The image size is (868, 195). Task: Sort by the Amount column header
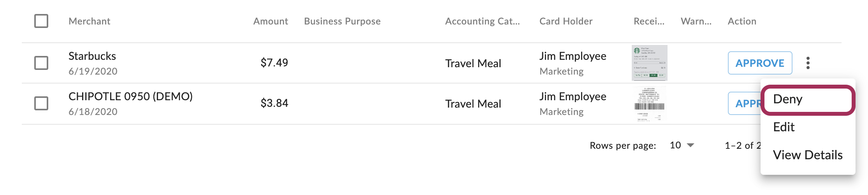(271, 21)
